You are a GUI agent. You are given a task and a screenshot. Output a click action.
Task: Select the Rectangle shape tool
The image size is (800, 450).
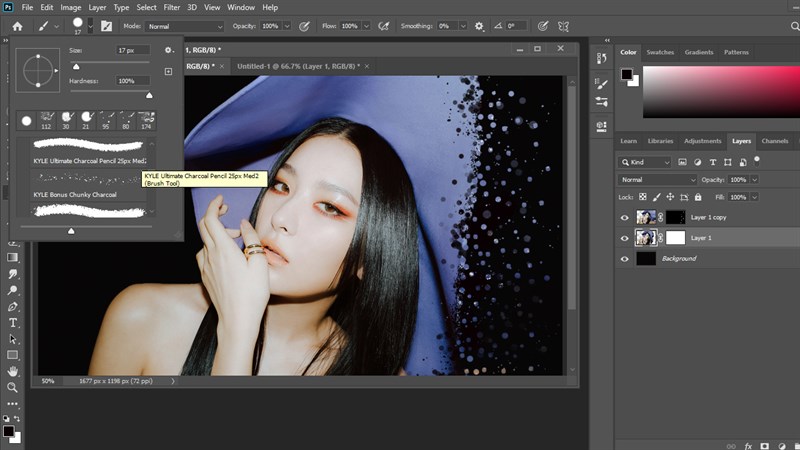(13, 355)
